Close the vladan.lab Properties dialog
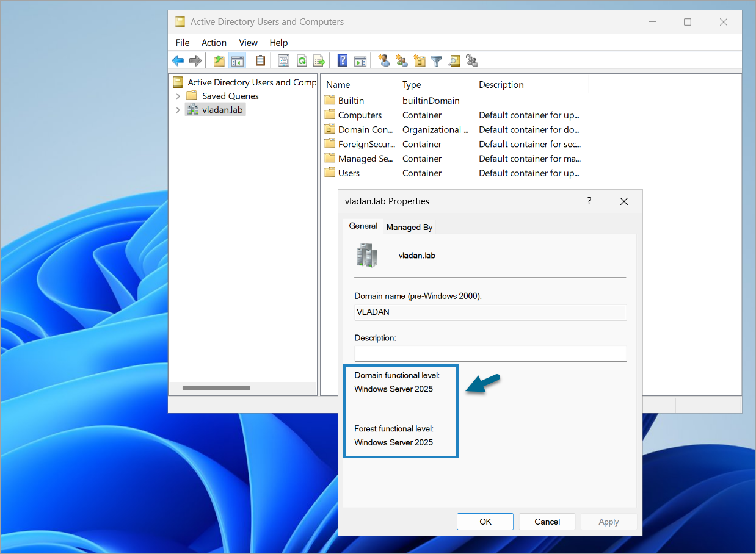 pos(624,201)
